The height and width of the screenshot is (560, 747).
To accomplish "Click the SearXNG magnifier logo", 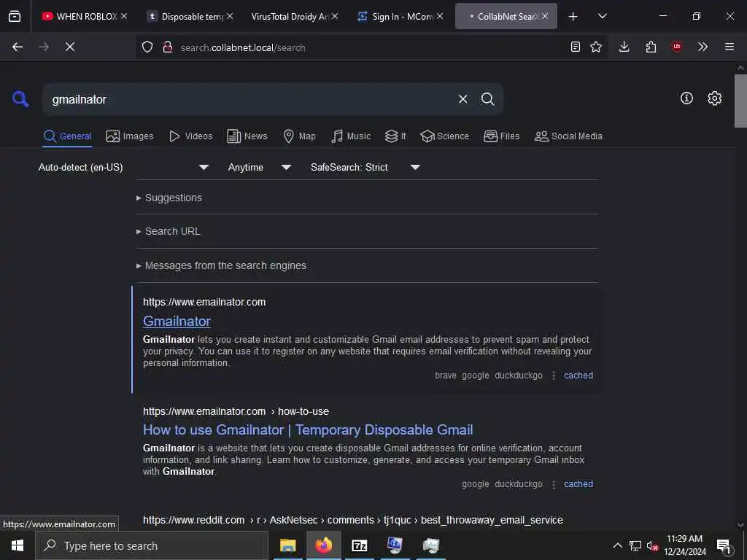I will [x=20, y=99].
